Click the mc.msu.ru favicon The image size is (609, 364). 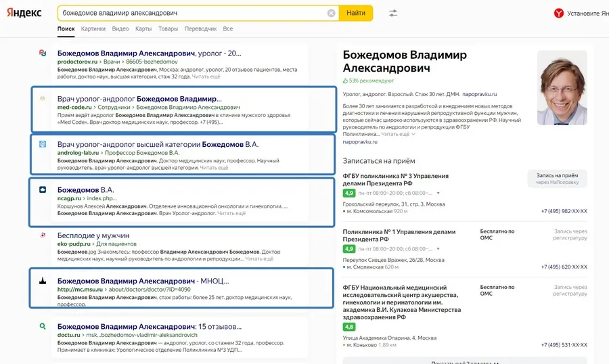click(x=43, y=281)
